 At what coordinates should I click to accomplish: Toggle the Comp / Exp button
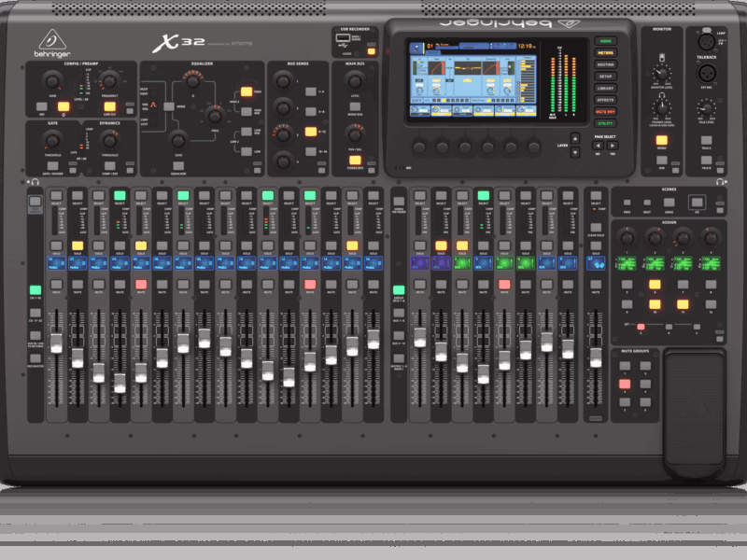pyautogui.click(x=109, y=166)
